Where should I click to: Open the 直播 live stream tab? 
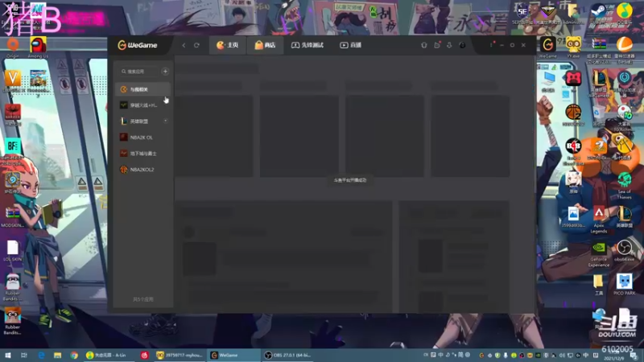tap(350, 45)
